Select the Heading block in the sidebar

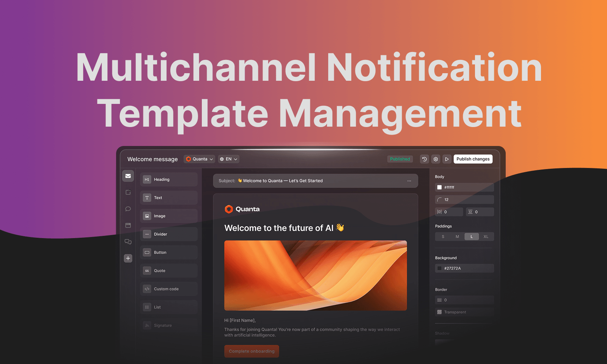click(168, 179)
